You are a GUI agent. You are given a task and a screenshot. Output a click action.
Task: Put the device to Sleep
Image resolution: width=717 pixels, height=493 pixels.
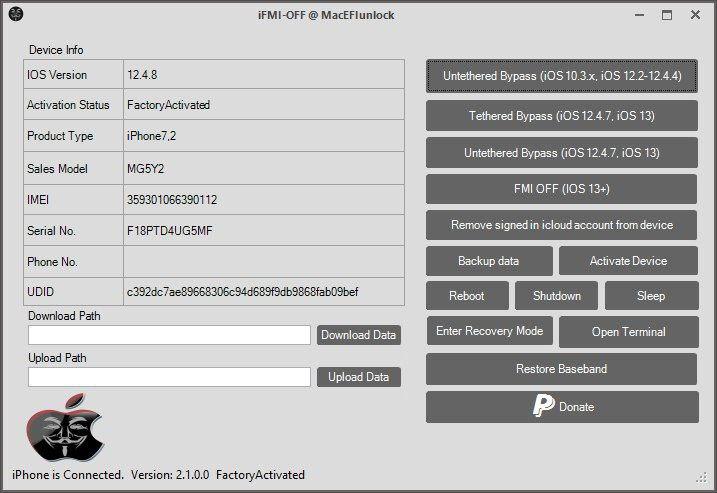(x=652, y=296)
